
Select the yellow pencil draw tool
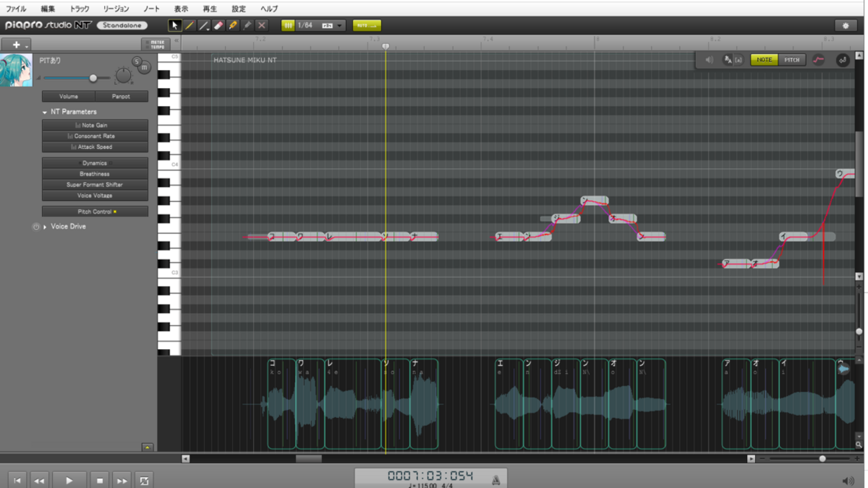(189, 25)
